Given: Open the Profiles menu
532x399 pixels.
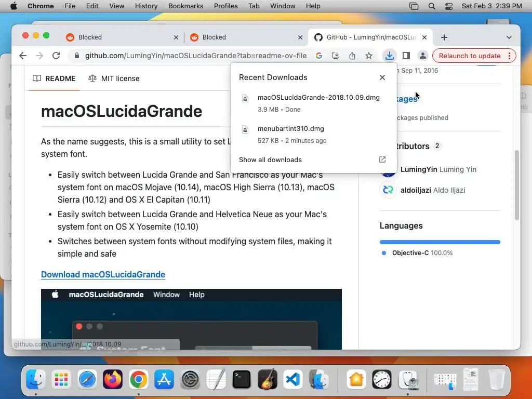Looking at the screenshot, I should (225, 6).
